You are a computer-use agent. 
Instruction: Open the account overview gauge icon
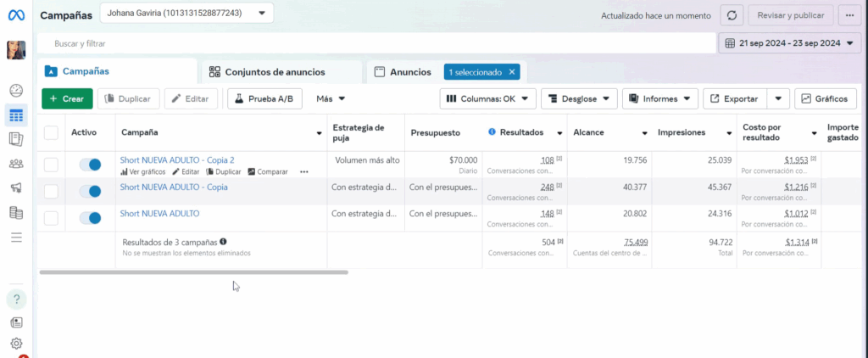16,91
